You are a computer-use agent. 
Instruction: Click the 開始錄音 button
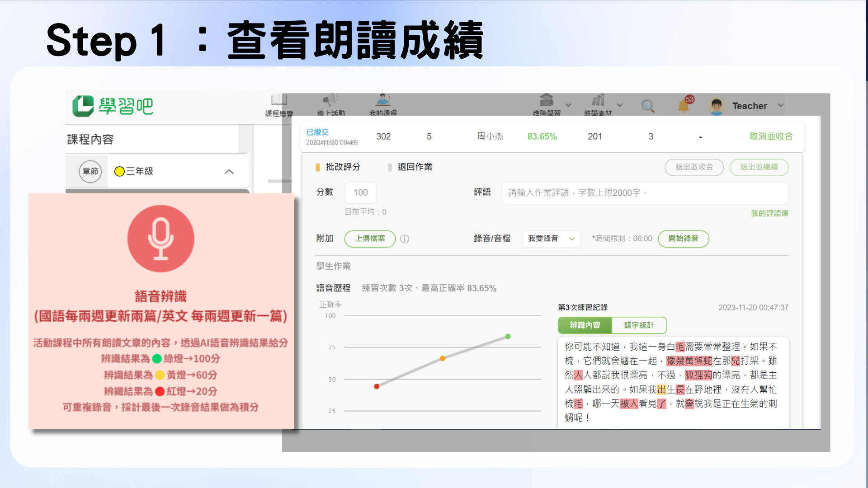pyautogui.click(x=683, y=239)
